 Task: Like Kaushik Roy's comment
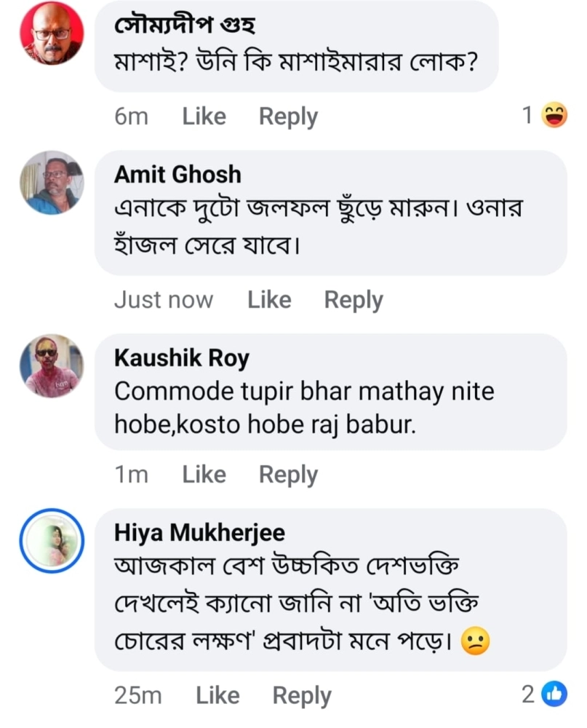204,475
